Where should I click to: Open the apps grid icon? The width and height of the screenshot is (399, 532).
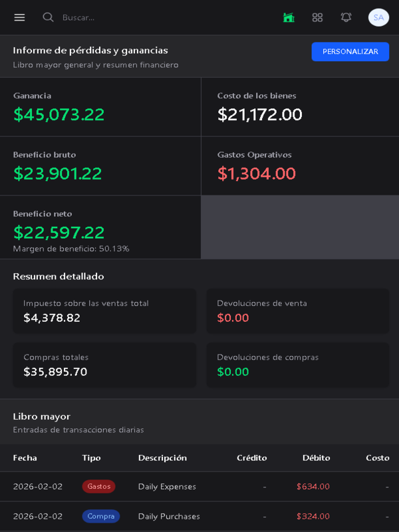pyautogui.click(x=317, y=17)
